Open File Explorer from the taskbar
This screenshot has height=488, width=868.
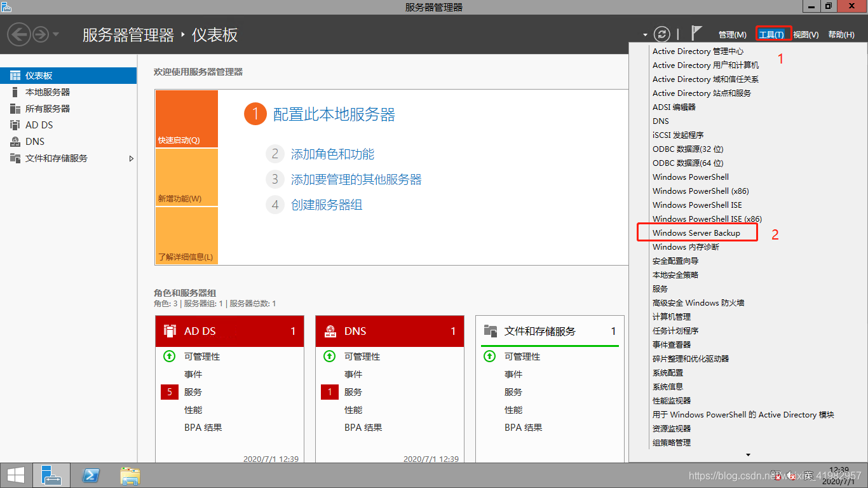pyautogui.click(x=130, y=475)
